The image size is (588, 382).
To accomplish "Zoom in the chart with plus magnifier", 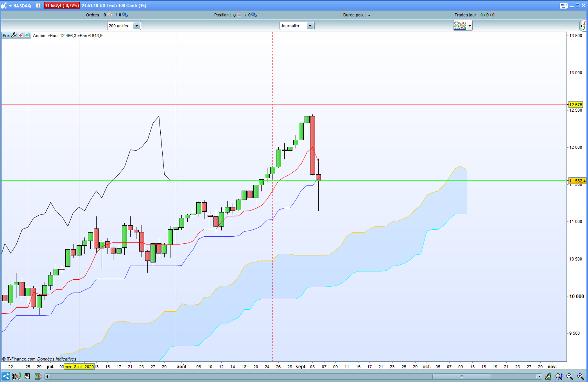I will [x=581, y=377].
